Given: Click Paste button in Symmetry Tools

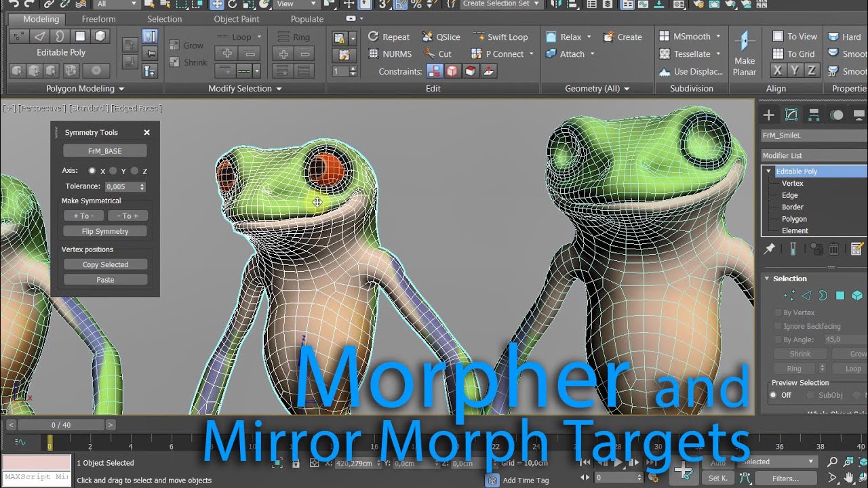Looking at the screenshot, I should (x=105, y=280).
